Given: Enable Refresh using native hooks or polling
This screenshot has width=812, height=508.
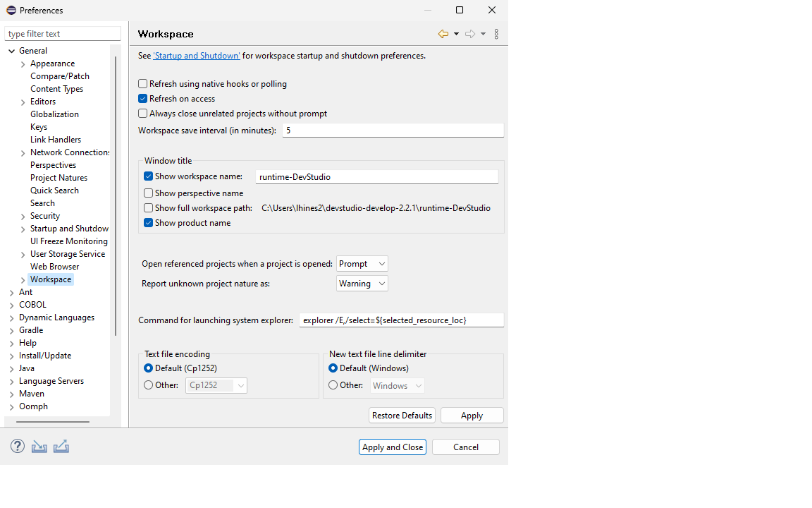Looking at the screenshot, I should click(143, 84).
